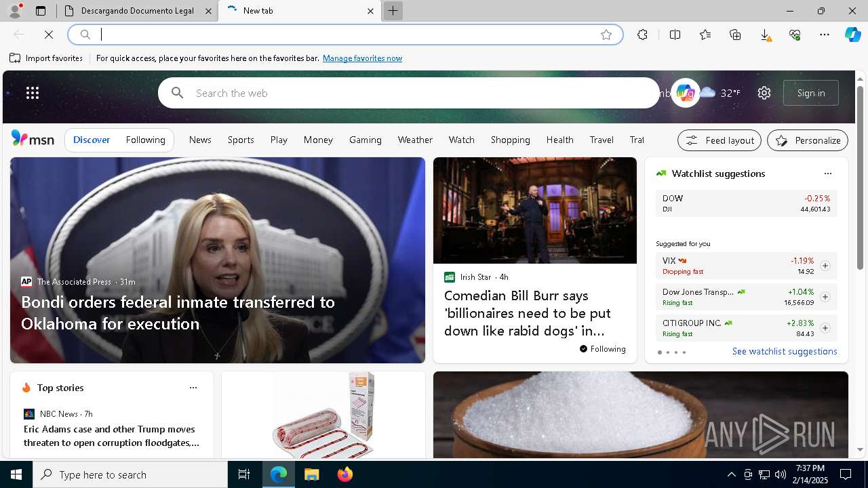
Task: Open the clock showing 7:37 PM
Action: [x=810, y=474]
